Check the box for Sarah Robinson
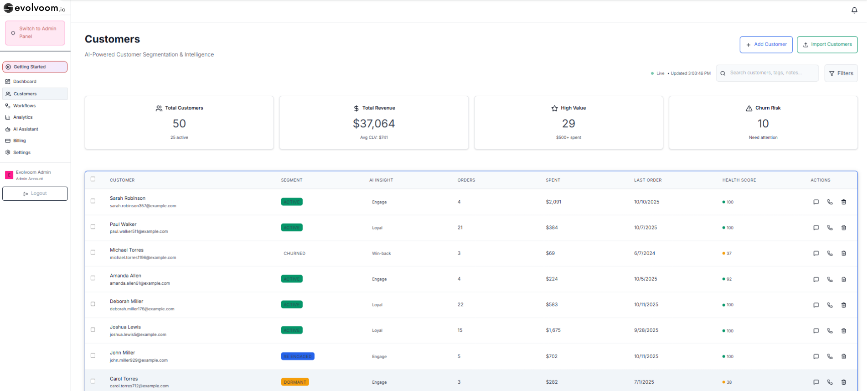This screenshot has width=868, height=391. [93, 201]
